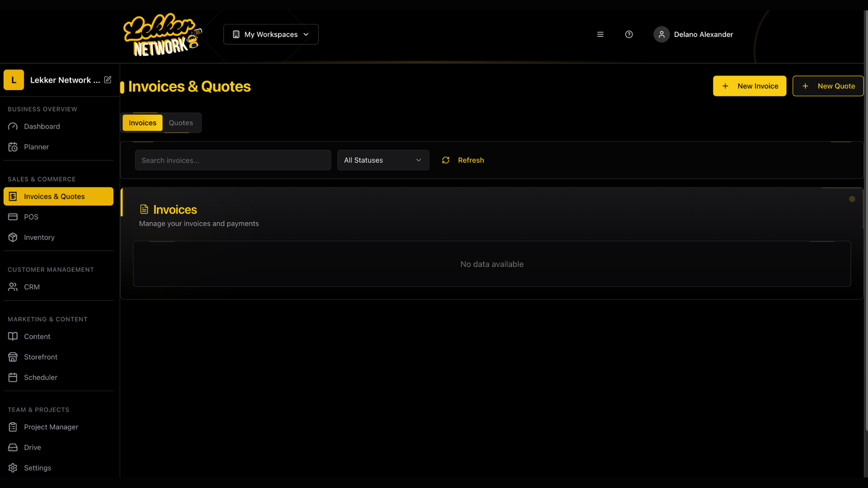Open the help question mark icon

pyautogui.click(x=629, y=34)
